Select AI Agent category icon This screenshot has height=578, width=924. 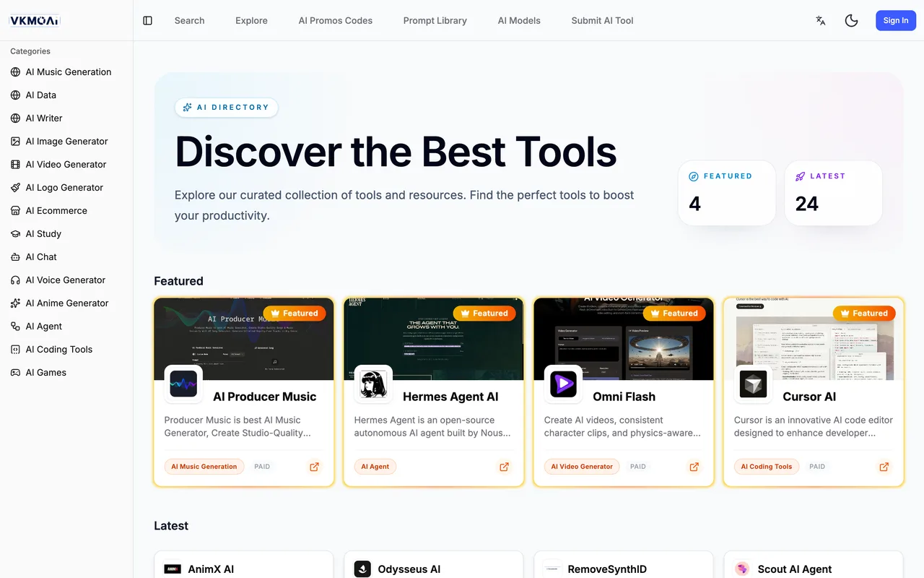click(15, 327)
